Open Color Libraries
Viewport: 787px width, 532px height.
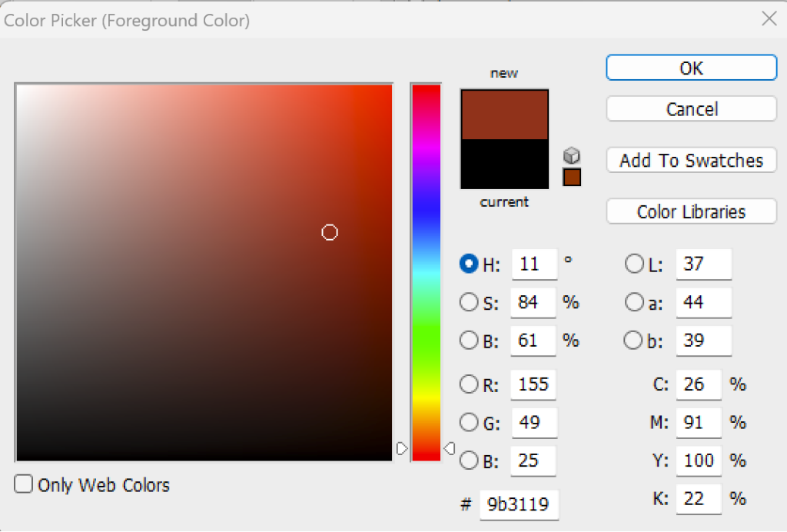pos(691,212)
